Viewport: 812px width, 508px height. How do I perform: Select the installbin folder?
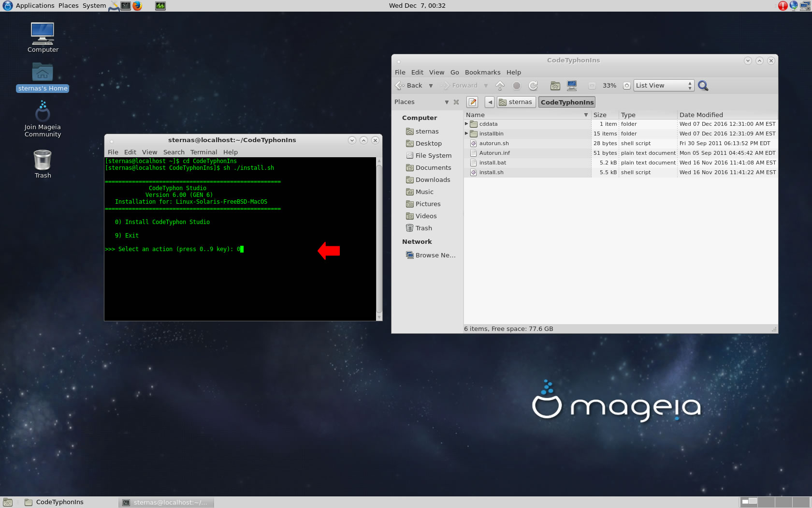pos(491,134)
